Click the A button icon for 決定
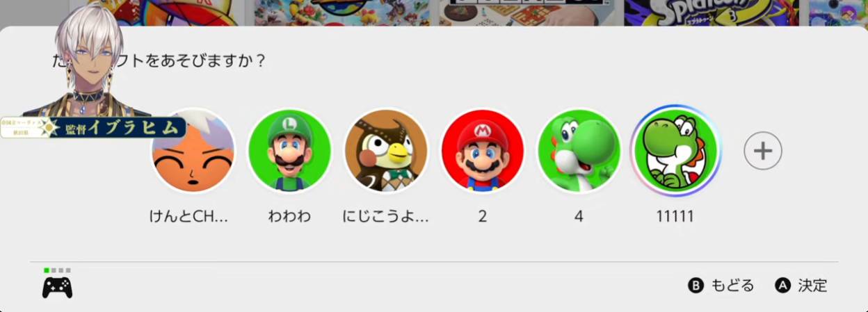 click(x=783, y=286)
